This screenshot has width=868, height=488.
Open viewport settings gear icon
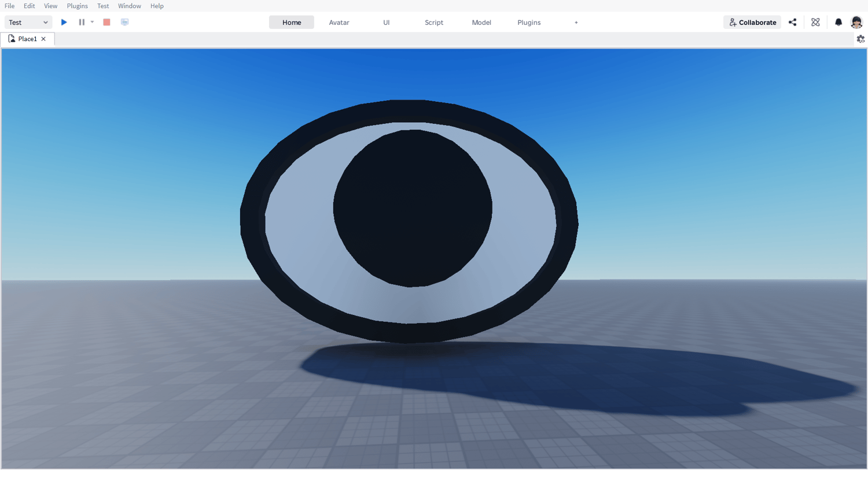pyautogui.click(x=860, y=39)
